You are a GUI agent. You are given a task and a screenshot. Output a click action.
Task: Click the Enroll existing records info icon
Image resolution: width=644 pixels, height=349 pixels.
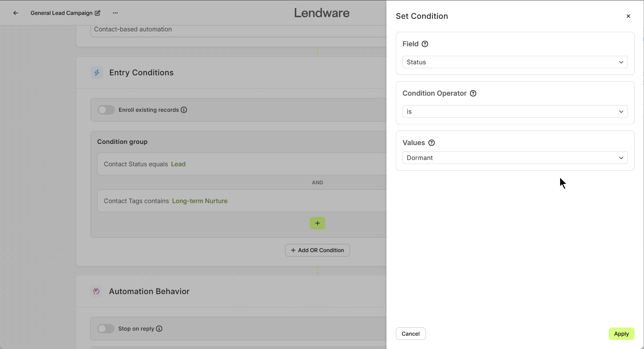coord(184,110)
